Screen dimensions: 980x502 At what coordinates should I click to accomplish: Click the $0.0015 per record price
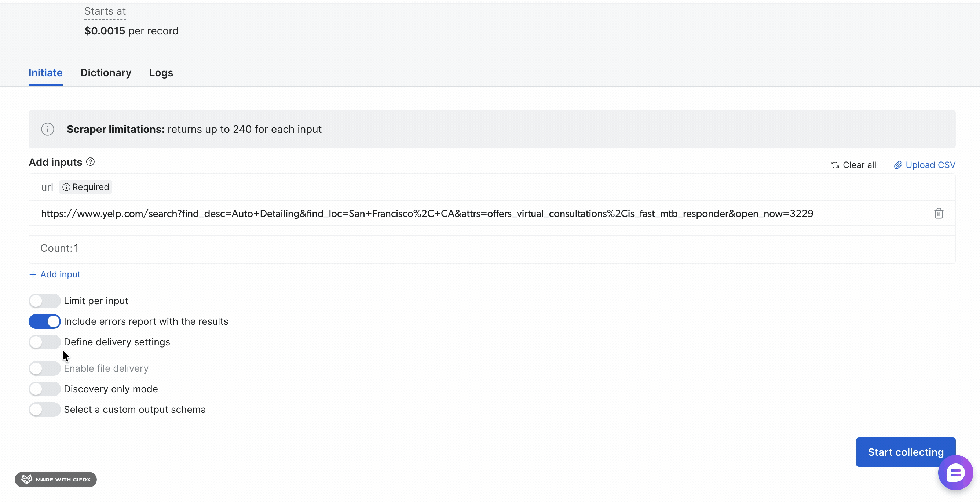point(131,31)
